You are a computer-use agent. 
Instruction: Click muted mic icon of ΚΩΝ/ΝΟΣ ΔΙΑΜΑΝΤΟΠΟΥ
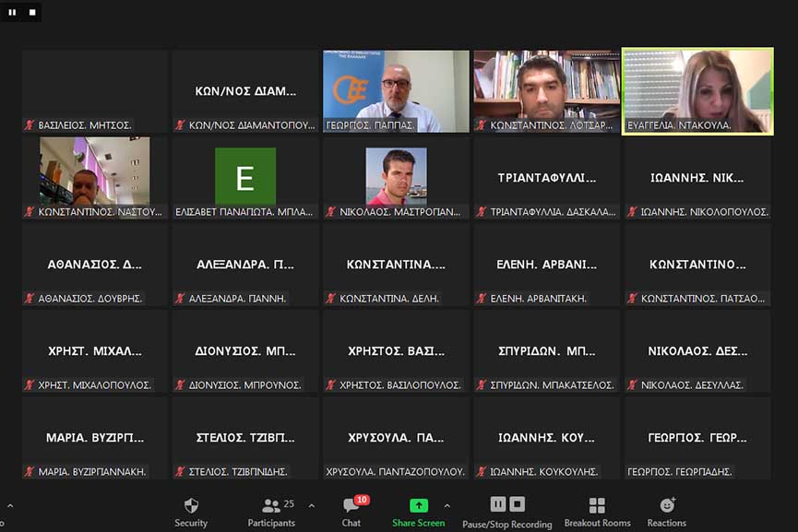click(x=180, y=124)
